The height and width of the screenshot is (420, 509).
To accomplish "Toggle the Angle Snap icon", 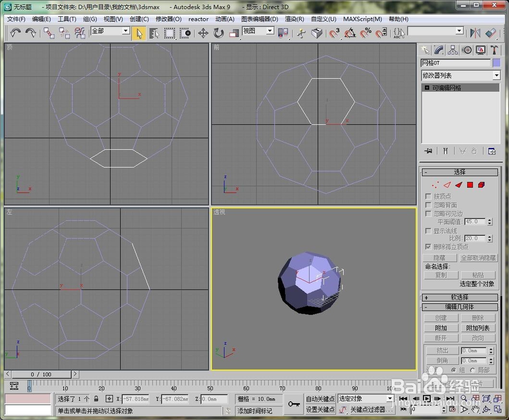I will tap(350, 33).
